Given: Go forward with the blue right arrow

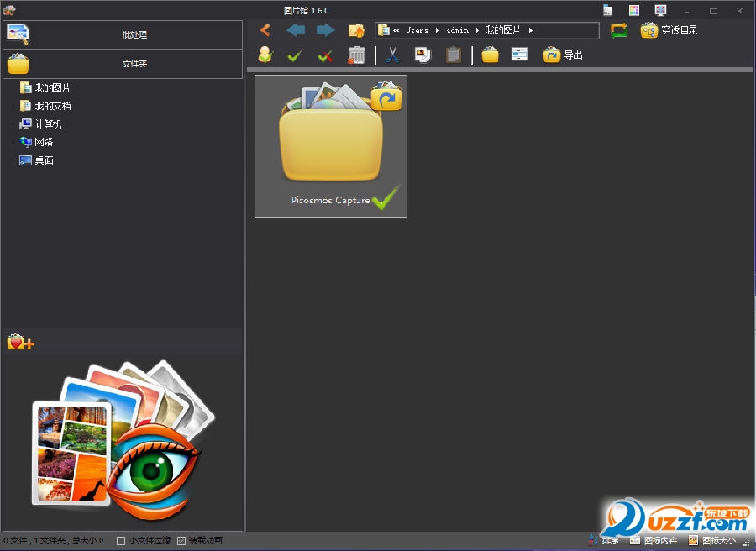Looking at the screenshot, I should click(325, 30).
